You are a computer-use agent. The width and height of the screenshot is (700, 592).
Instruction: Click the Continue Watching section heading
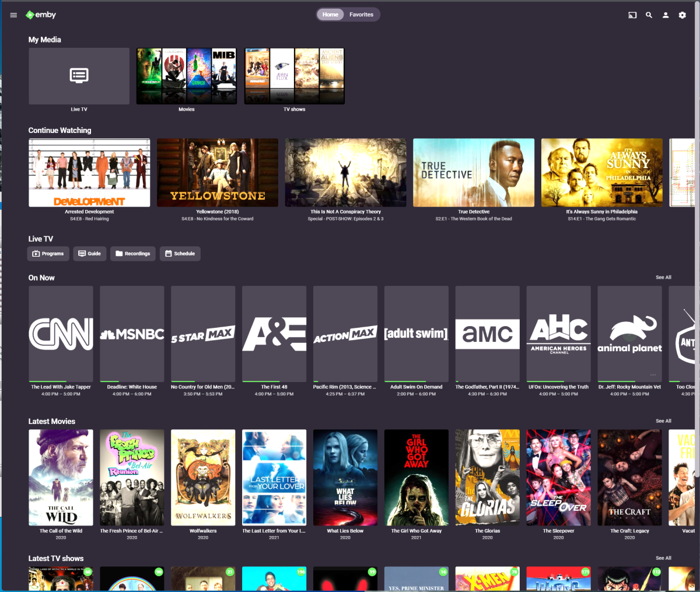click(x=60, y=131)
